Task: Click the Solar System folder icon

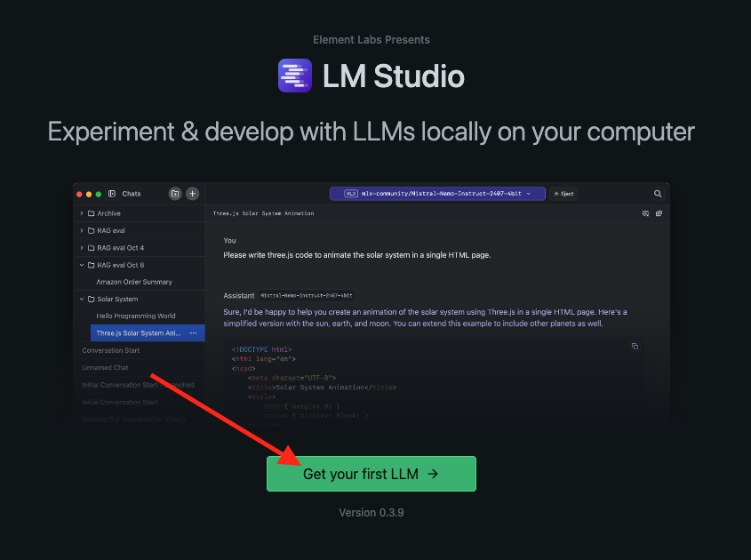Action: pos(91,299)
